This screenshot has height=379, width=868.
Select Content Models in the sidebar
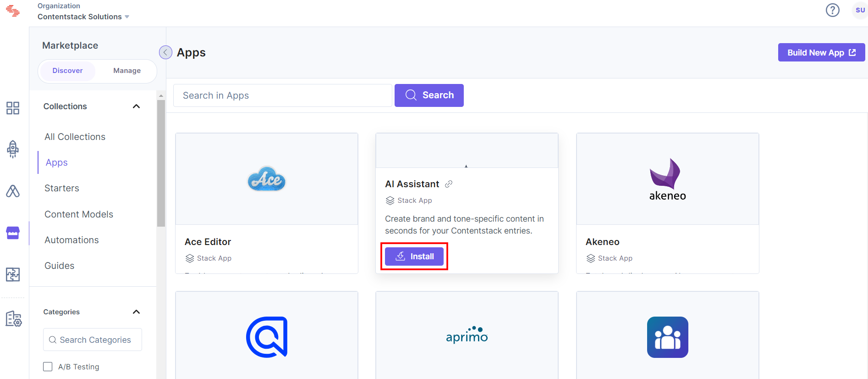[x=78, y=214]
